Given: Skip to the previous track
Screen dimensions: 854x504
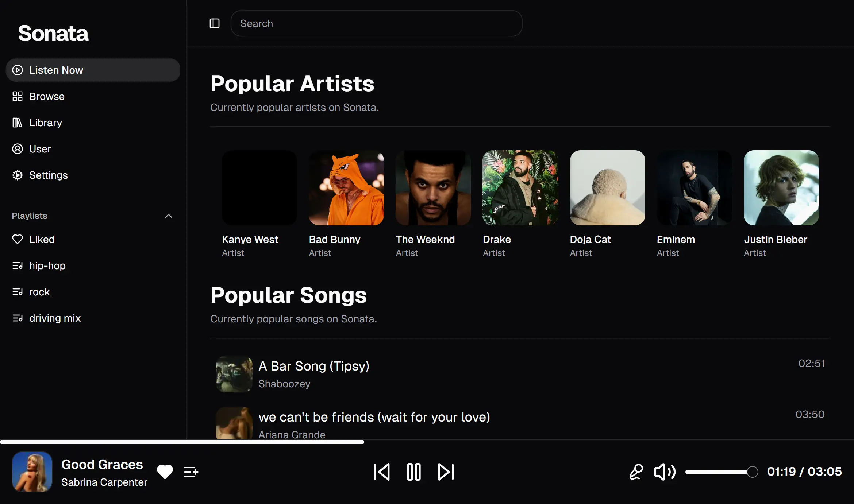Looking at the screenshot, I should pyautogui.click(x=382, y=472).
